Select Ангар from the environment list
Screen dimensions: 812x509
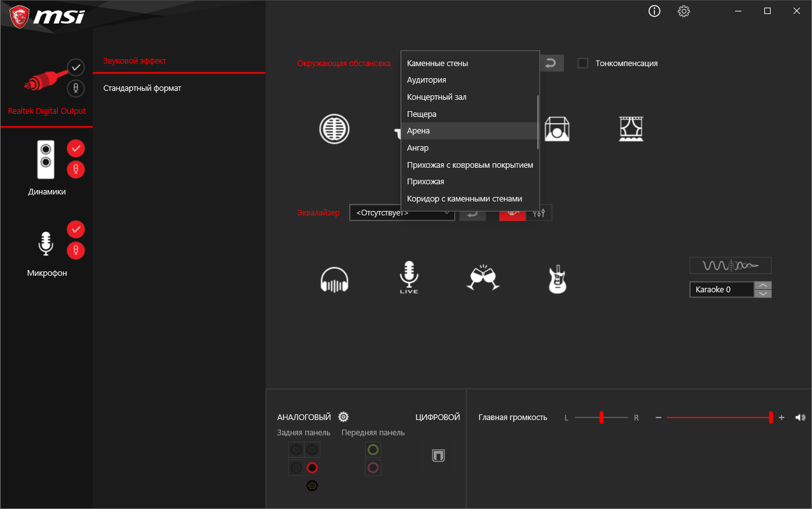470,147
